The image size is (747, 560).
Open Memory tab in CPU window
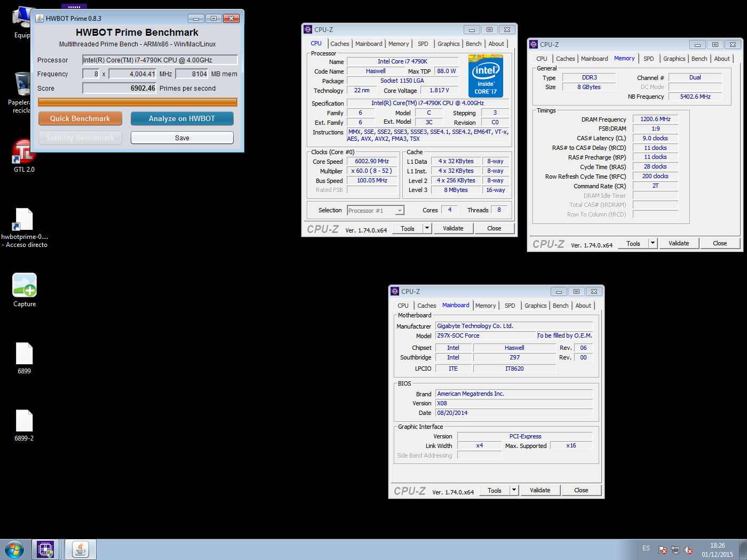click(399, 44)
